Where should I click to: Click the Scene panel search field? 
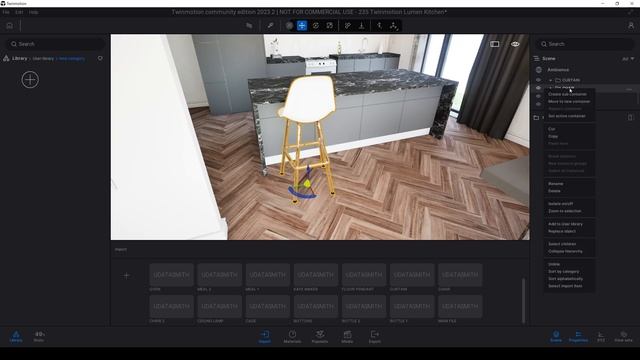coord(585,44)
